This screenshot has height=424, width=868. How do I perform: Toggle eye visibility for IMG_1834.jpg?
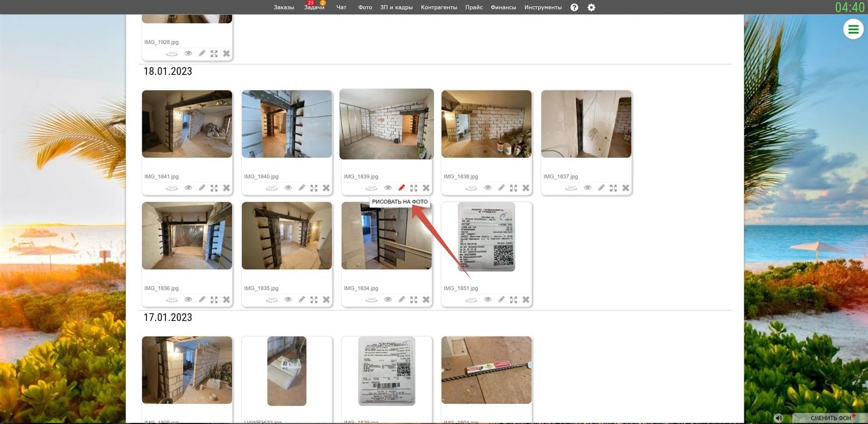pos(388,299)
